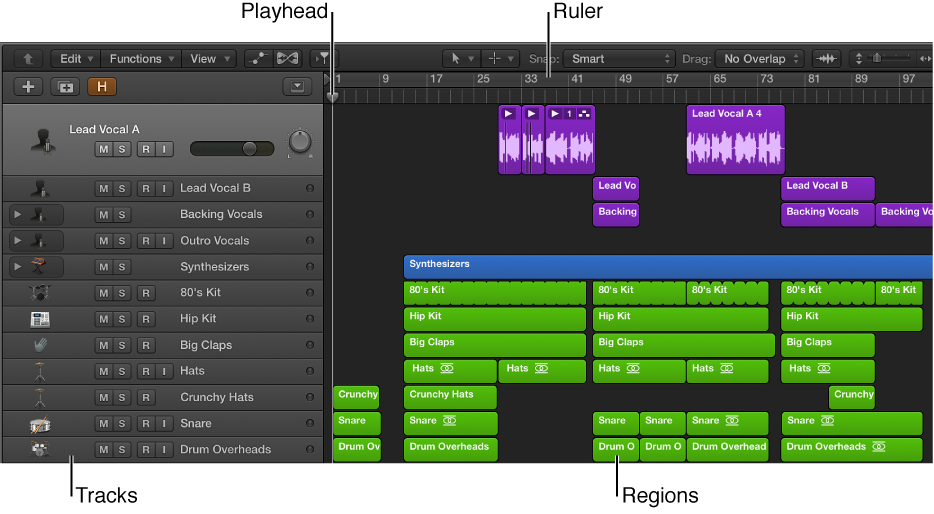Select the Outro Vocals track name
934x514 pixels.
214,241
